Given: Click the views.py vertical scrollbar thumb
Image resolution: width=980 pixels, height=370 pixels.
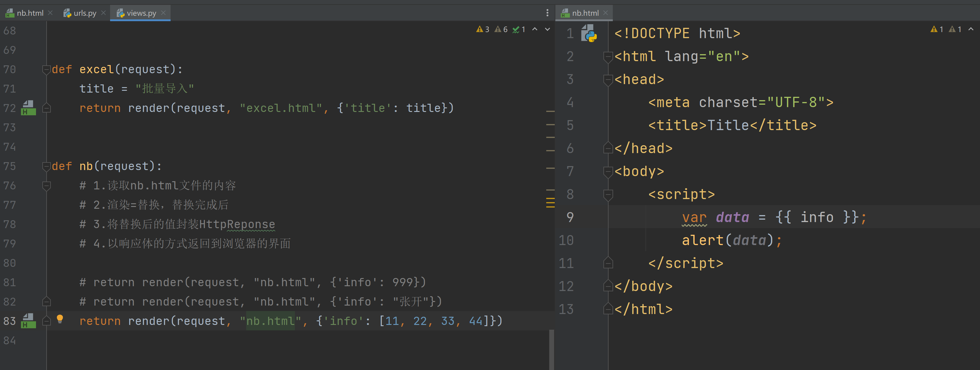Looking at the screenshot, I should click(x=551, y=349).
